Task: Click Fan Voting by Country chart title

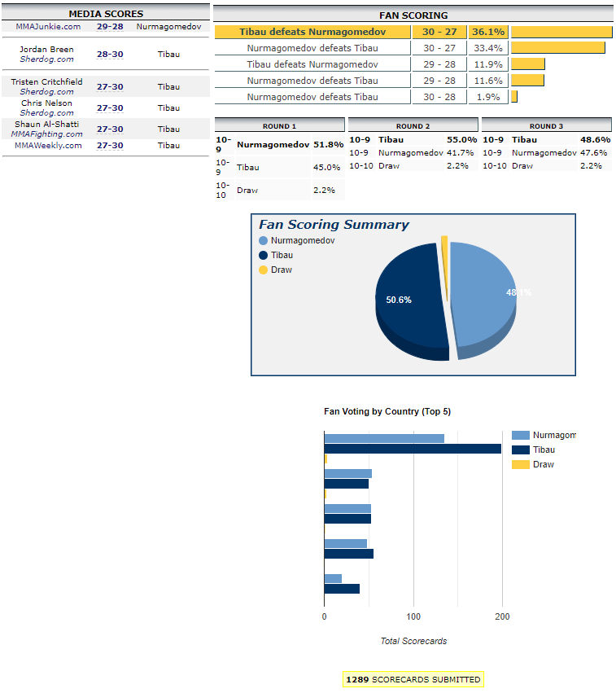Action: pos(387,411)
